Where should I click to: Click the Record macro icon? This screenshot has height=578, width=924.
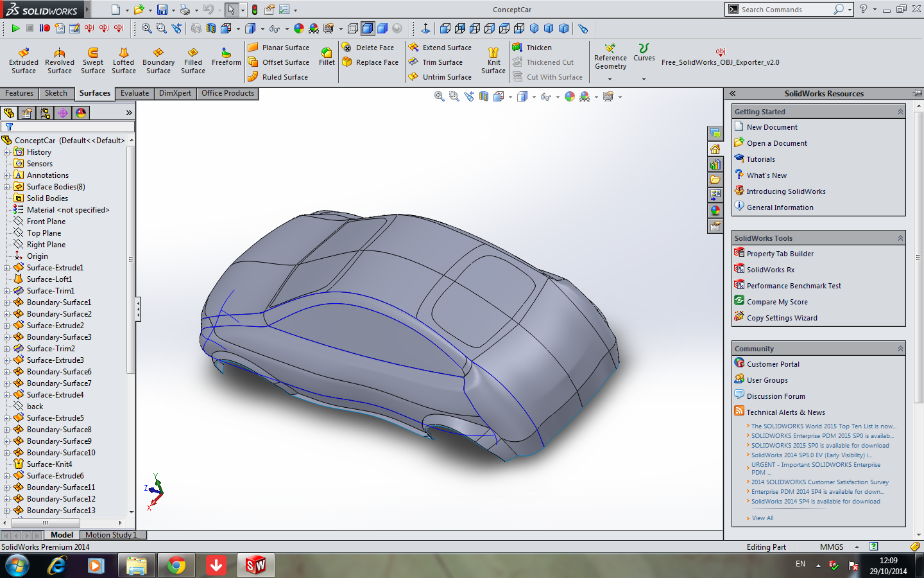click(44, 28)
